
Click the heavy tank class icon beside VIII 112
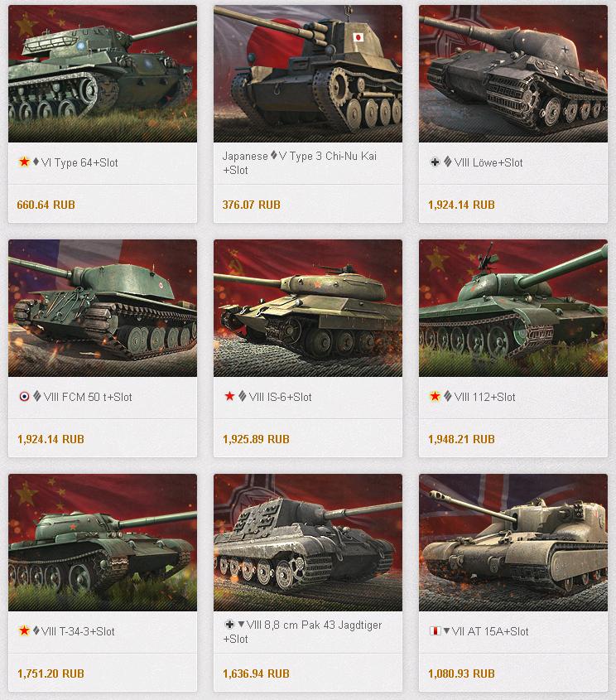[447, 397]
